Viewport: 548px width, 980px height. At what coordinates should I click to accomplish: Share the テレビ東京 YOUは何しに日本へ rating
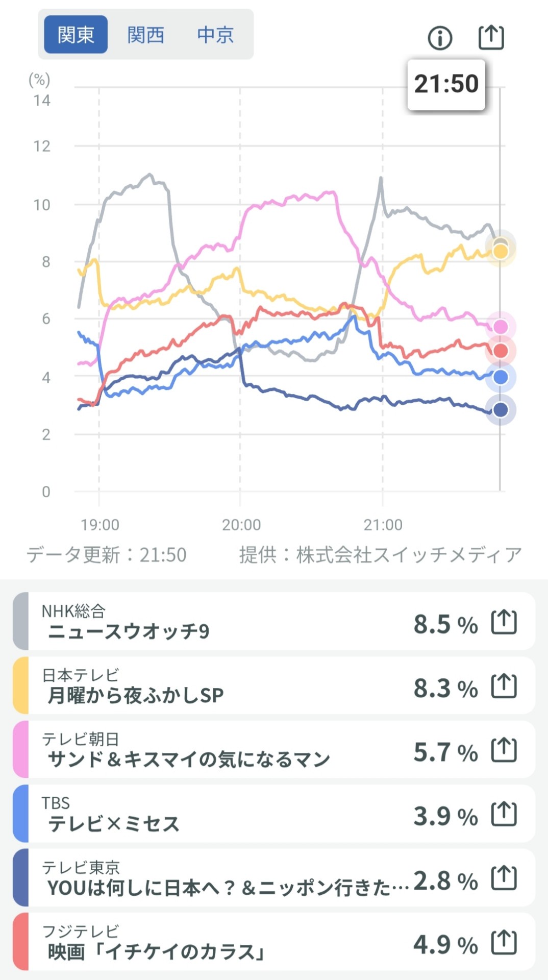[x=504, y=878]
